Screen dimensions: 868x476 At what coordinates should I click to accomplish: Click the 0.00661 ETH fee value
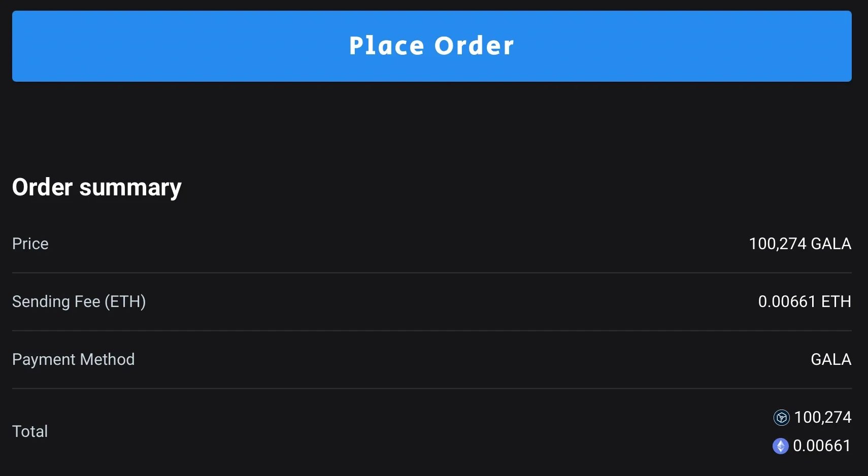[x=805, y=301]
